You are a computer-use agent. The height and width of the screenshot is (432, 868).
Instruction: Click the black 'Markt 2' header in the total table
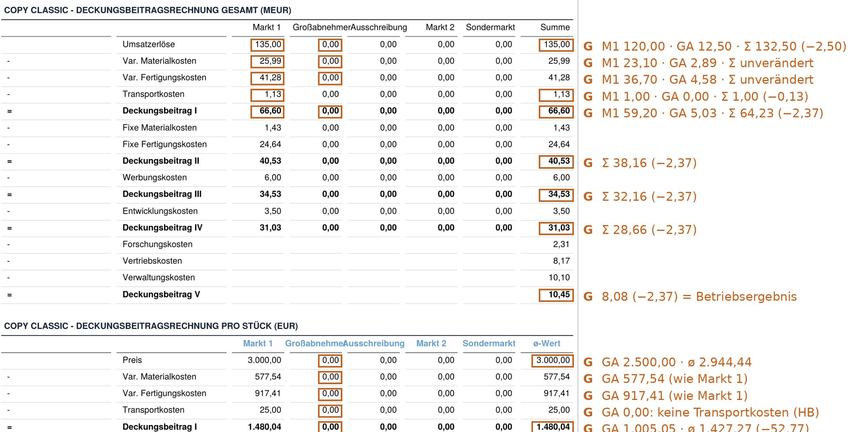440,27
